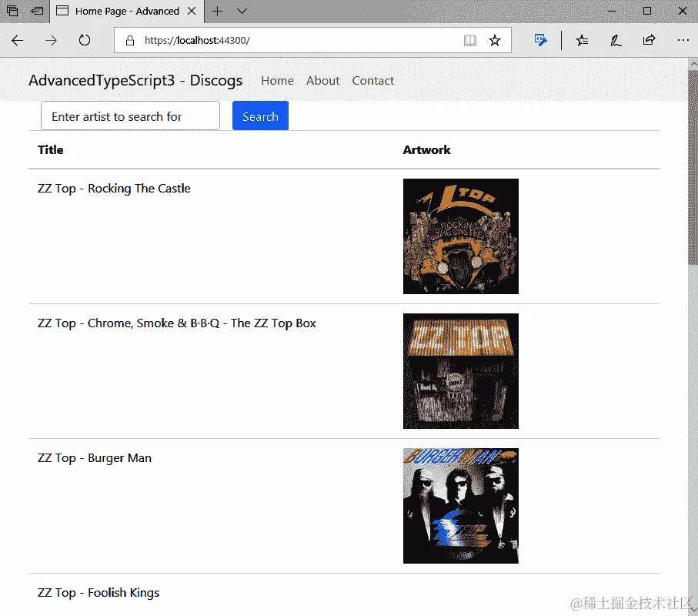
Task: Go back to the previous page
Action: tap(18, 41)
